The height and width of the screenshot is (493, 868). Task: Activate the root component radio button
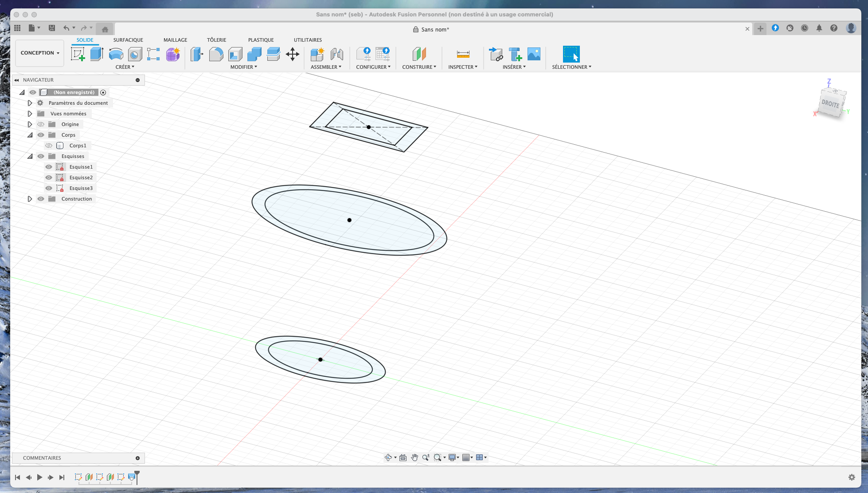coord(103,92)
